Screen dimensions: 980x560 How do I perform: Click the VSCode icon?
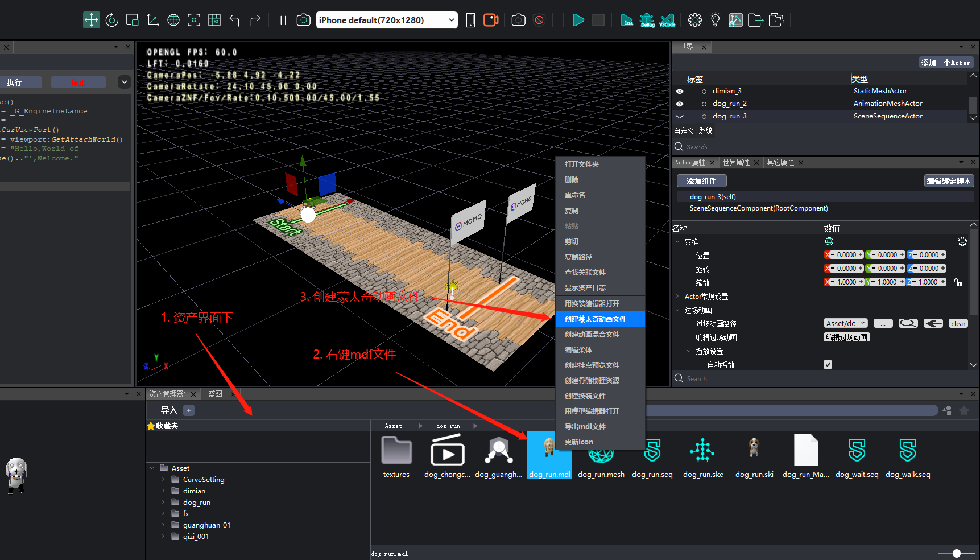click(x=668, y=20)
